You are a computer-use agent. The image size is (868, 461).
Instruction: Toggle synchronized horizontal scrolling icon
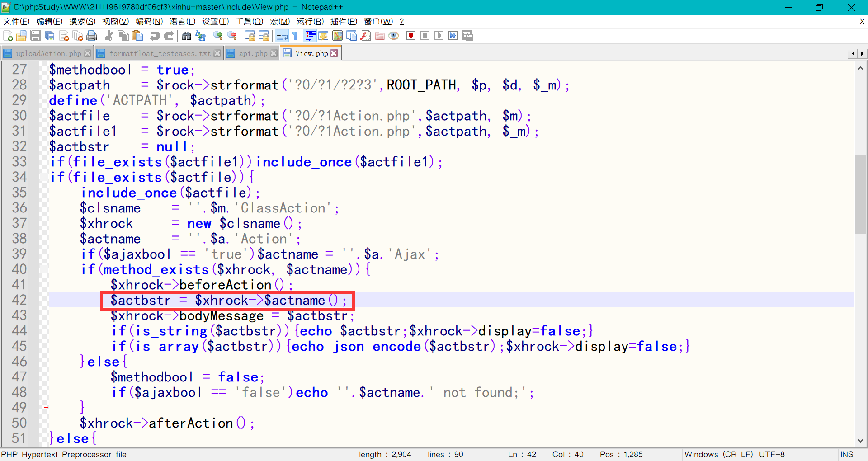(264, 36)
